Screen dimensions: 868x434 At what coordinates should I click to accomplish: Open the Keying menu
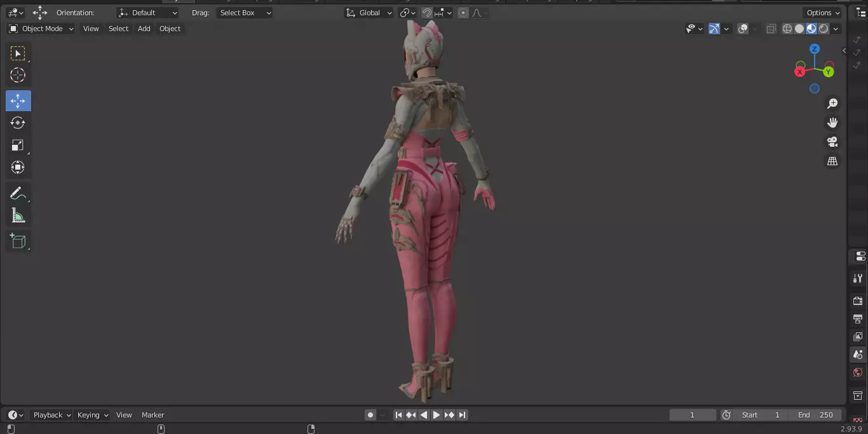92,415
